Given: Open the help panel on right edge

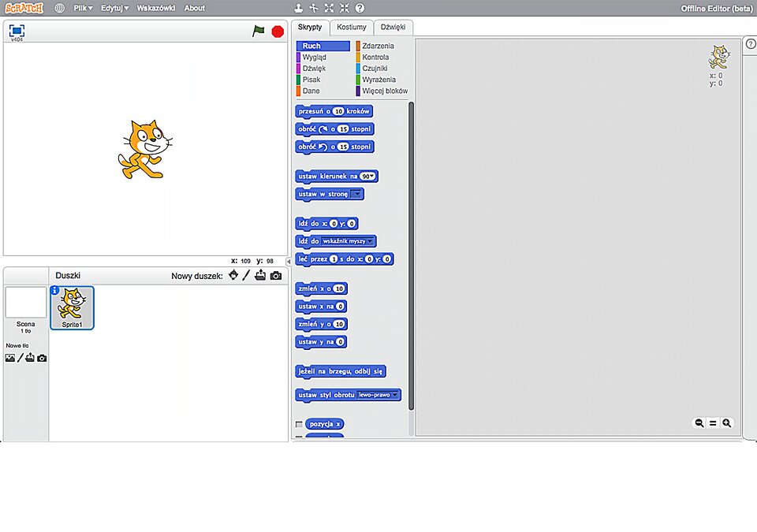Looking at the screenshot, I should point(751,44).
